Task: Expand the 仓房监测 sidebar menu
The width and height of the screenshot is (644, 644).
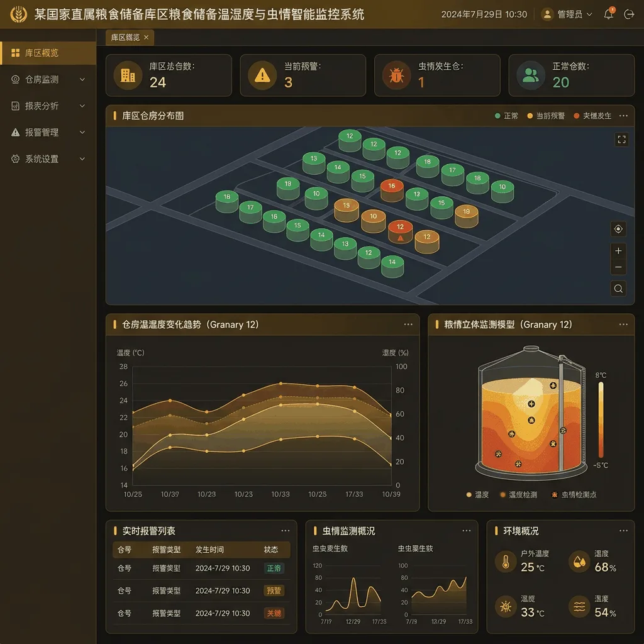Action: click(48, 79)
